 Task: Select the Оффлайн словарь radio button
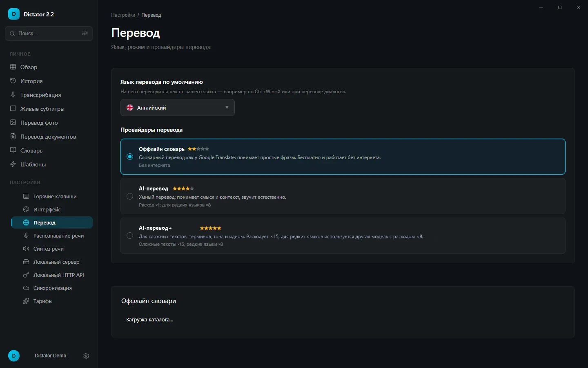(x=130, y=157)
